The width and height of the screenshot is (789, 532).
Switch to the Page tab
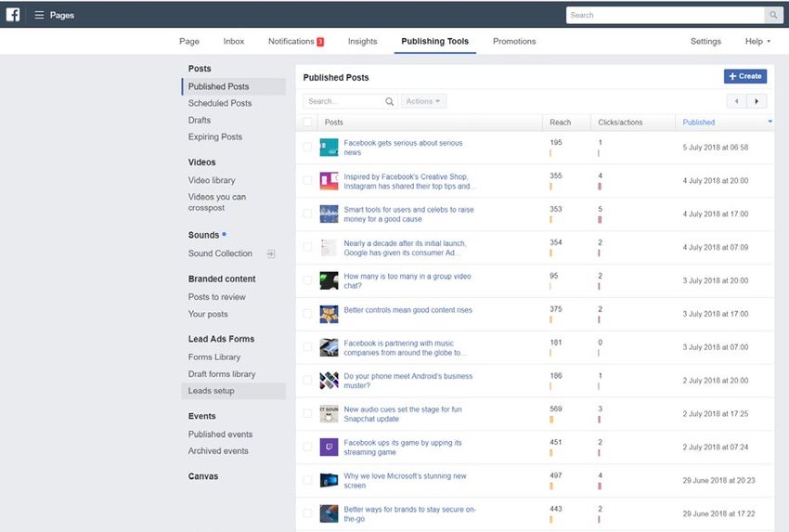189,41
